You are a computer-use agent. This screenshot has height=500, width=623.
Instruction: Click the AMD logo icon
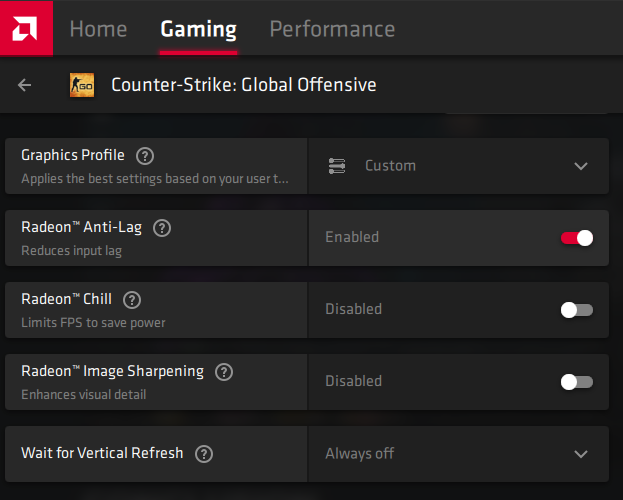[x=26, y=27]
